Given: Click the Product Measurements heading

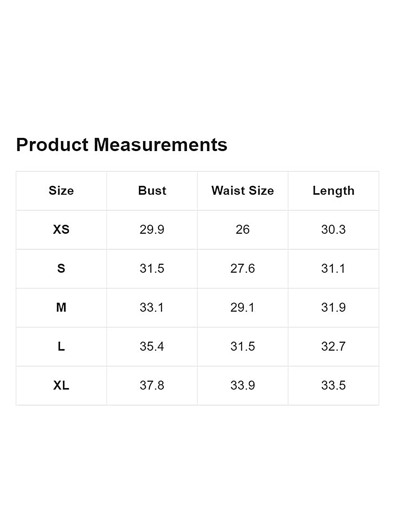Looking at the screenshot, I should coord(121,145).
